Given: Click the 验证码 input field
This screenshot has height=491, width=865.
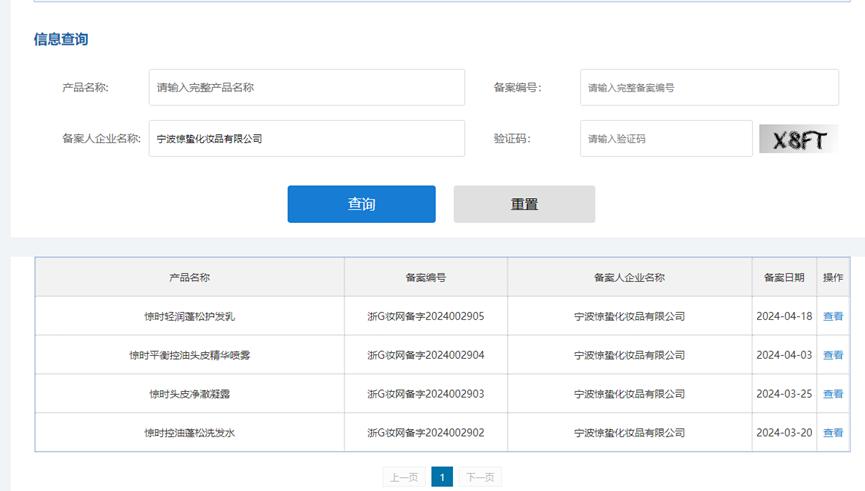Looking at the screenshot, I should 666,138.
